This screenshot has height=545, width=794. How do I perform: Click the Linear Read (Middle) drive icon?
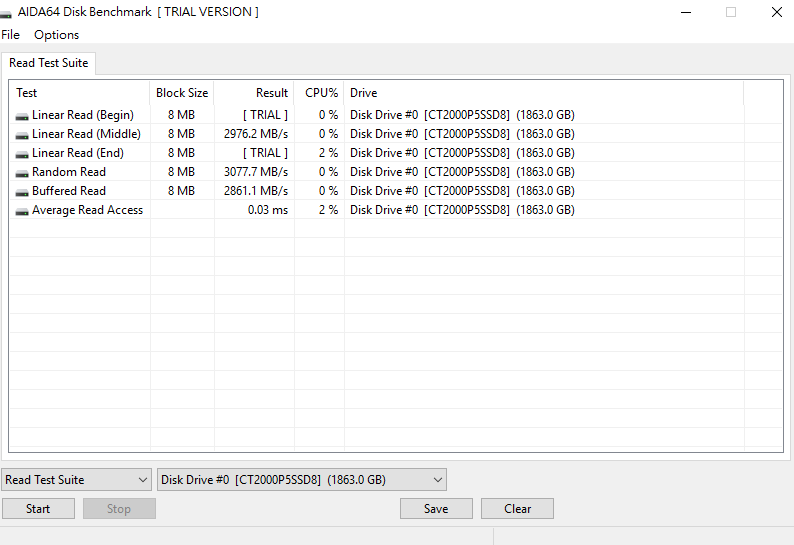22,135
